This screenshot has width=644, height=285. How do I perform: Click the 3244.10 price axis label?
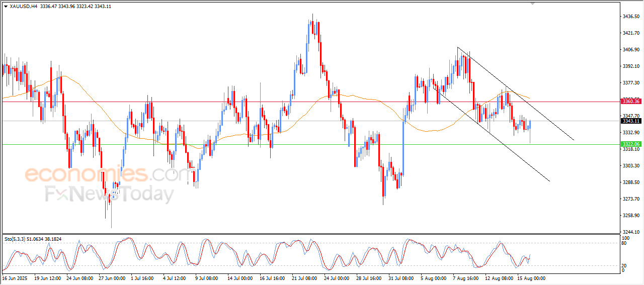(x=631, y=232)
